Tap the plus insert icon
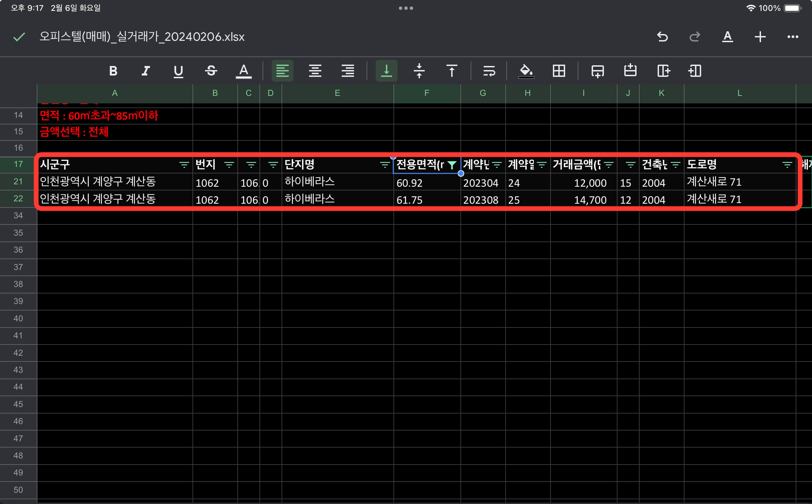The width and height of the screenshot is (812, 504). tap(760, 37)
